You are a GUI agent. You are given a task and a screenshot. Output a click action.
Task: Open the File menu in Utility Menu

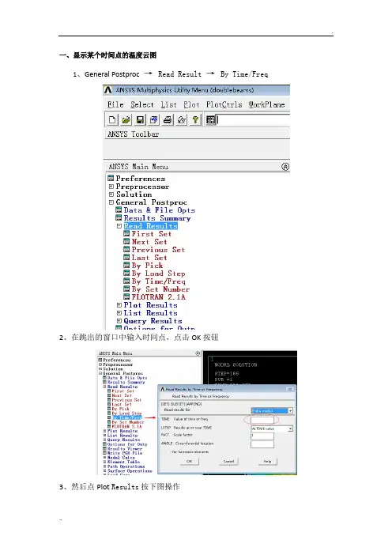[115, 105]
